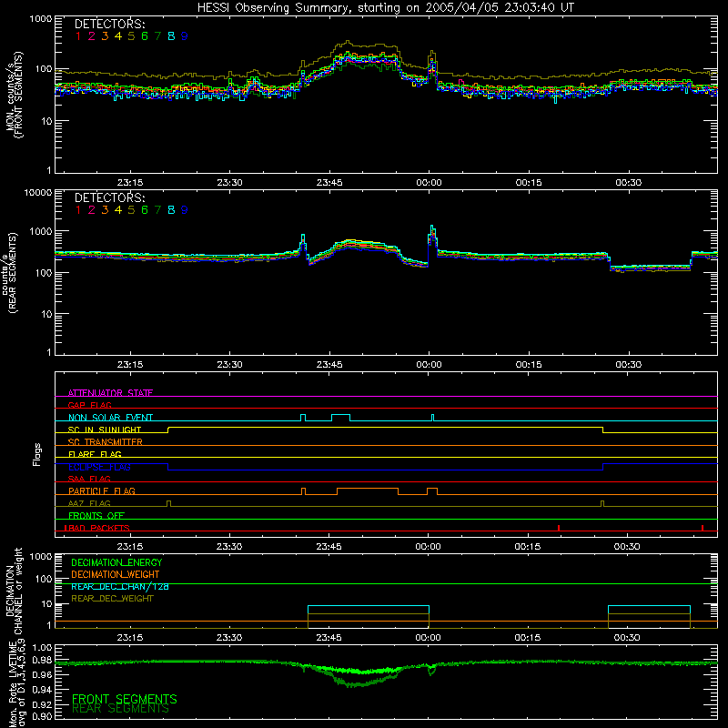
Task: Click DETECTORS: heading in the rear segments plot
Action: pos(109,197)
